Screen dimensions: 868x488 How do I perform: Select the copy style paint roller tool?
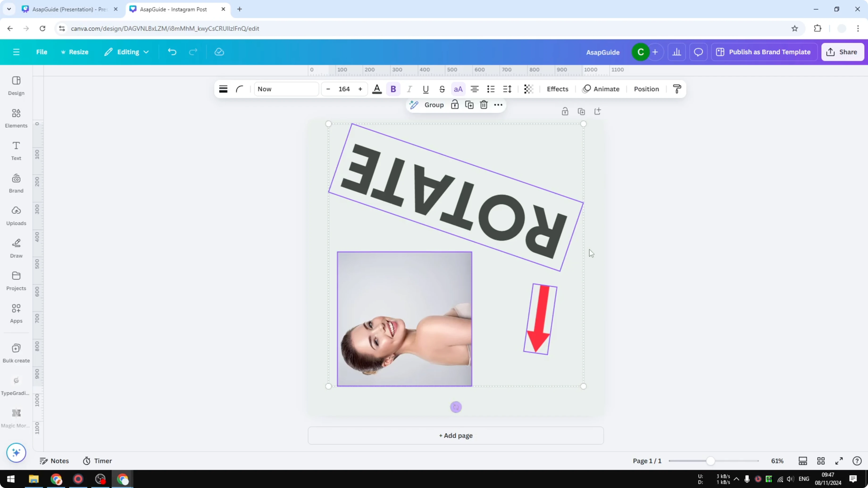(x=677, y=89)
